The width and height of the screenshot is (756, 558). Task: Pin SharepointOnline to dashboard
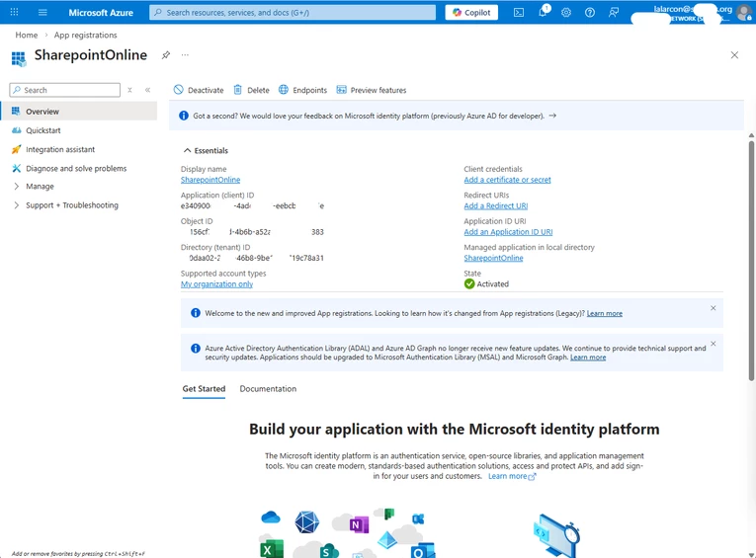(x=166, y=55)
